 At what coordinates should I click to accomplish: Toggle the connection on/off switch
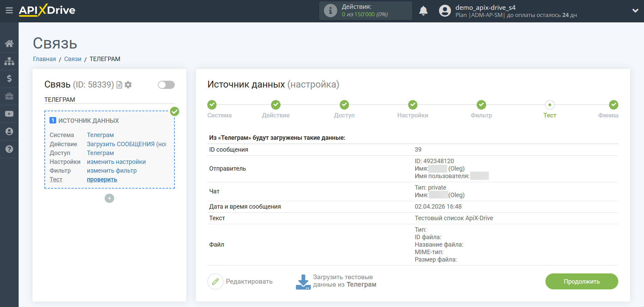pos(166,85)
